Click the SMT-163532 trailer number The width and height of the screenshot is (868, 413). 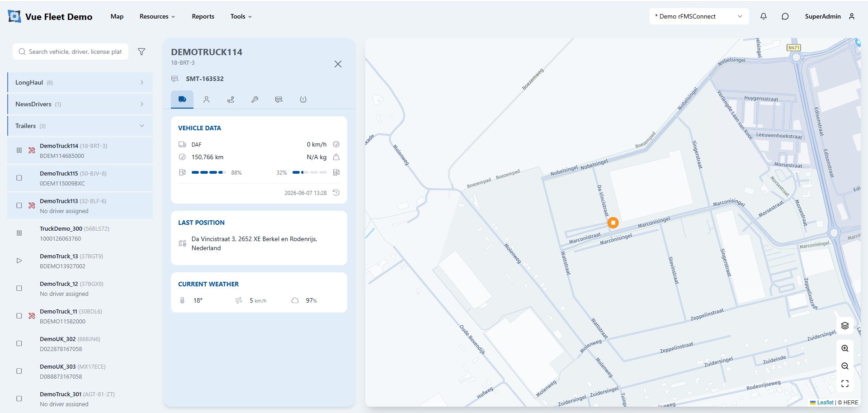click(205, 79)
